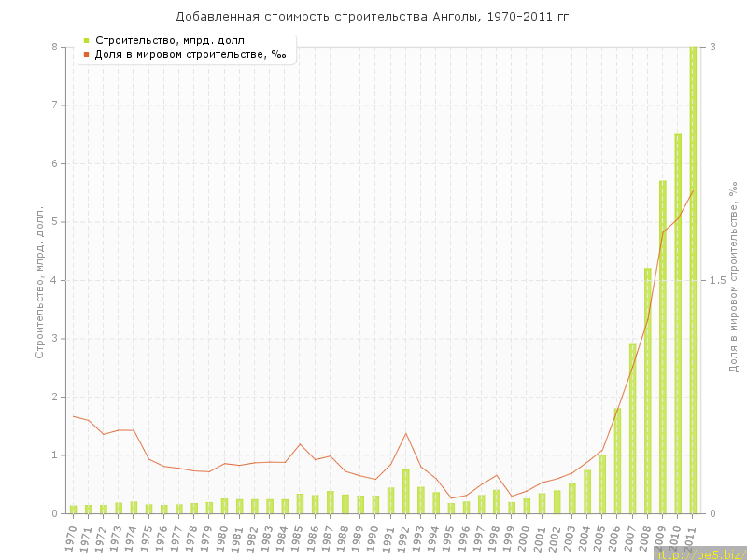Click the right axis title 'Доля в мировом строительстве'
Image resolution: width=747 pixels, height=560 pixels.
point(733,278)
